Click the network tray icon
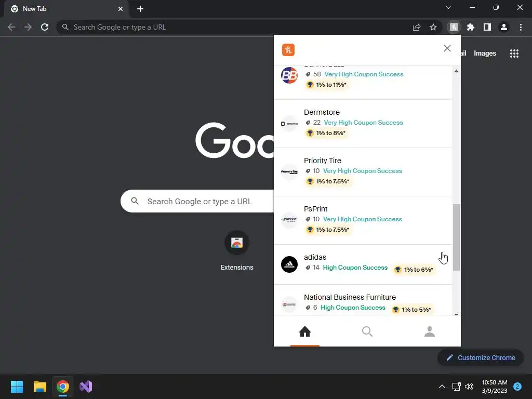 point(456,387)
